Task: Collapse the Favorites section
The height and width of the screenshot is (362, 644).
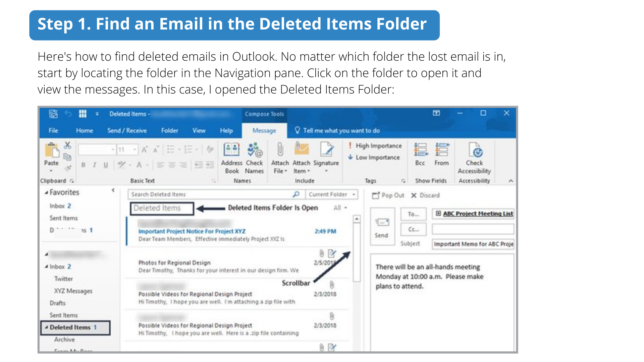Action: click(x=46, y=193)
